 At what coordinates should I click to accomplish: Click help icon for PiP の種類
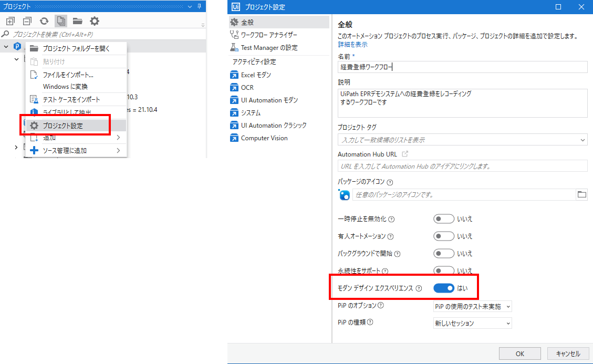370,323
